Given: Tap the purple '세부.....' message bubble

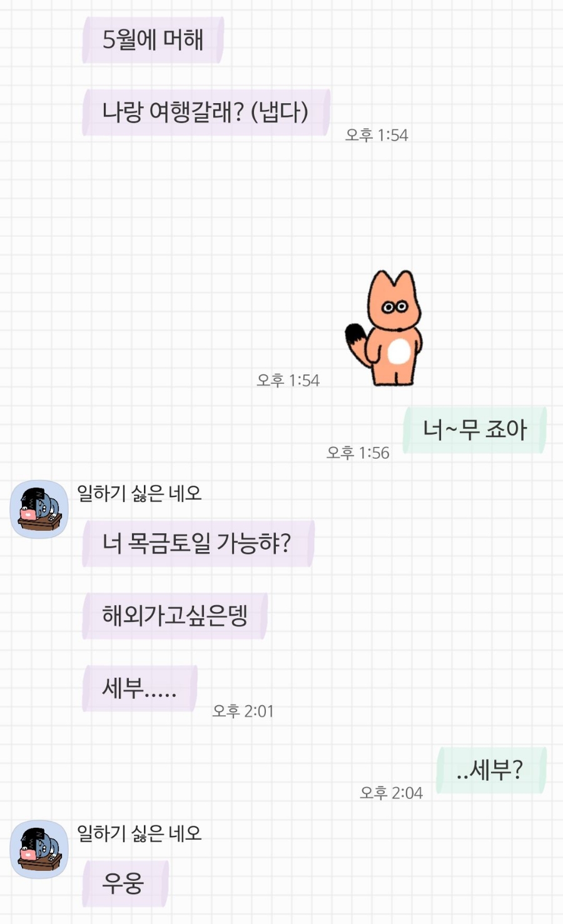Looking at the screenshot, I should click(139, 688).
